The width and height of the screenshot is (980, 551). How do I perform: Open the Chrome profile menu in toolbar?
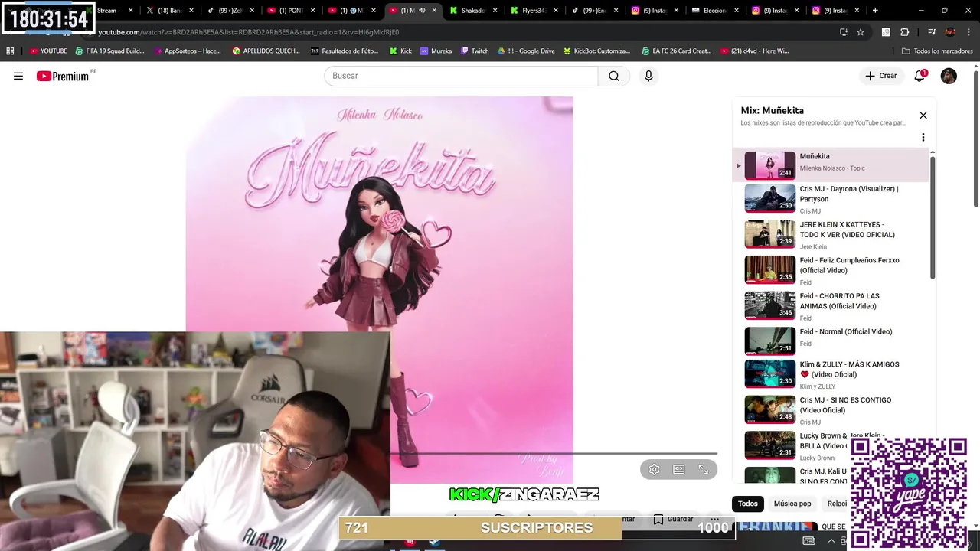(950, 32)
